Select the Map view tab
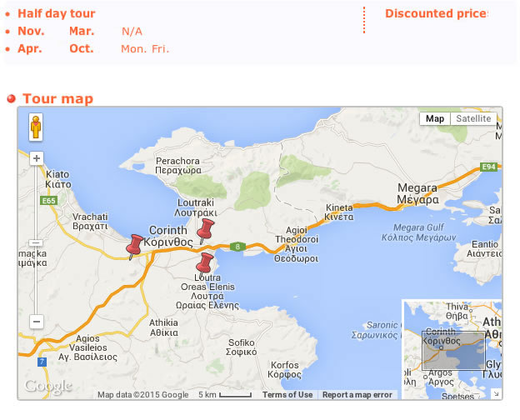 [x=435, y=118]
